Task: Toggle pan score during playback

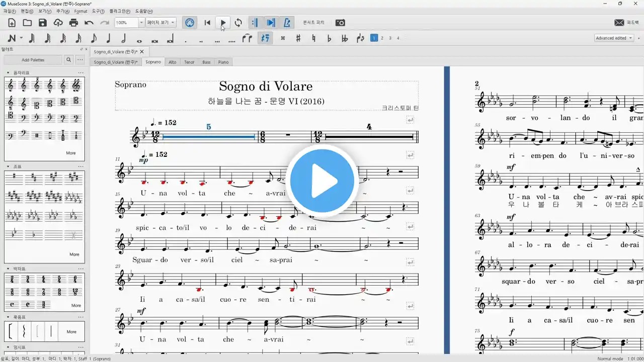Action: click(271, 23)
